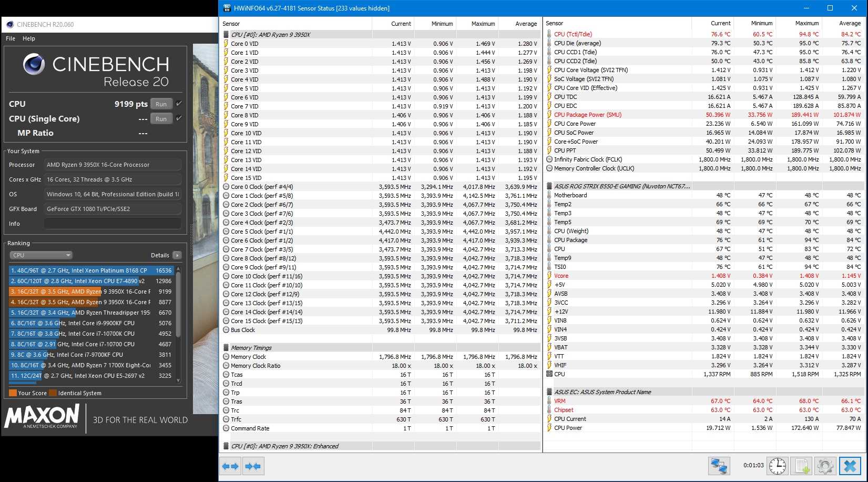Run the CPU (Single Core) benchmark
The image size is (868, 482).
click(x=161, y=119)
